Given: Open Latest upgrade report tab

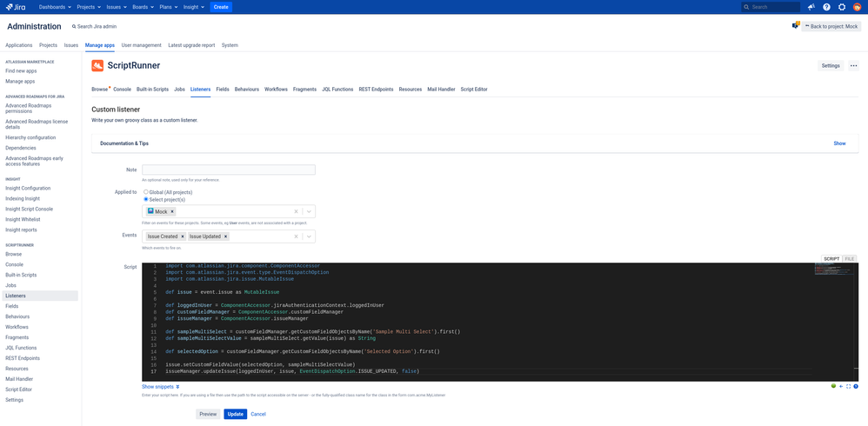Looking at the screenshot, I should [191, 45].
